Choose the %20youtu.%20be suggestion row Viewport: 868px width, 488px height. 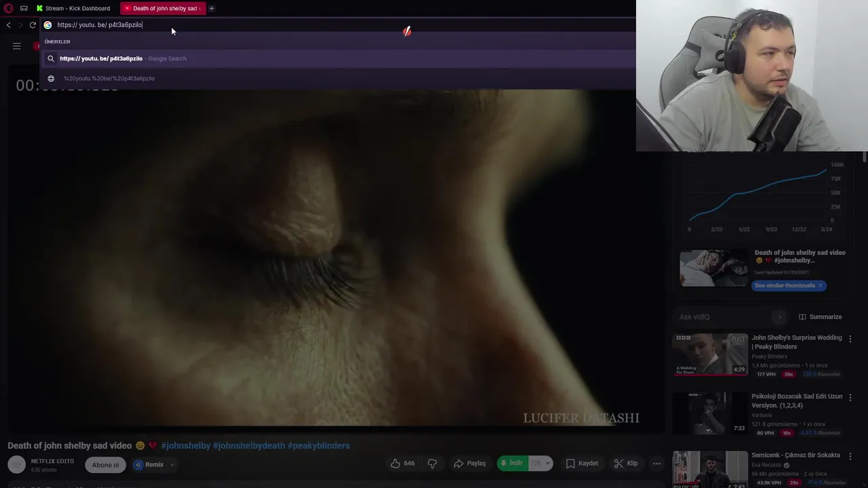pos(338,78)
